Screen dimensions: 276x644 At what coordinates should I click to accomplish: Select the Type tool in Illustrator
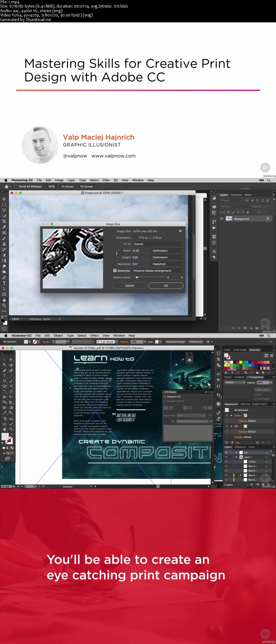click(x=5, y=376)
